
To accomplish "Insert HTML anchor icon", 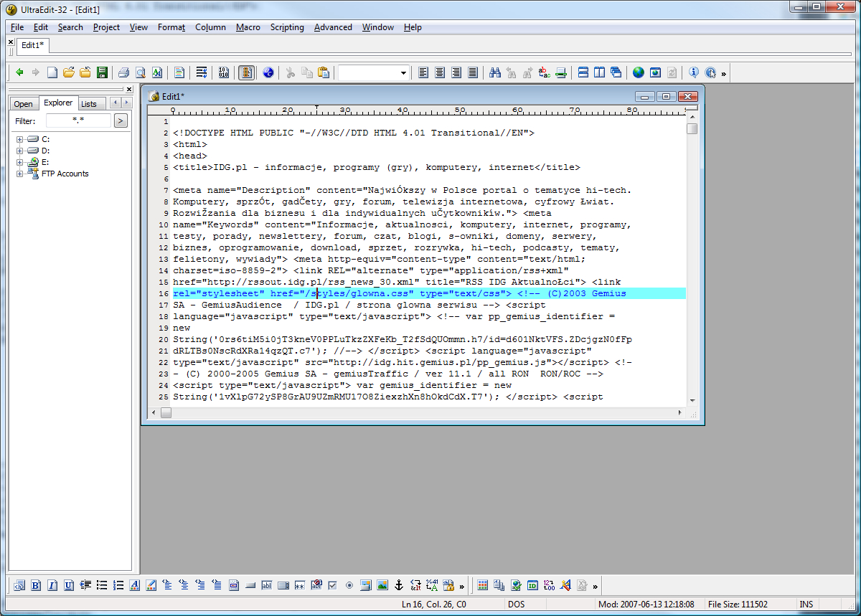I will point(399,585).
